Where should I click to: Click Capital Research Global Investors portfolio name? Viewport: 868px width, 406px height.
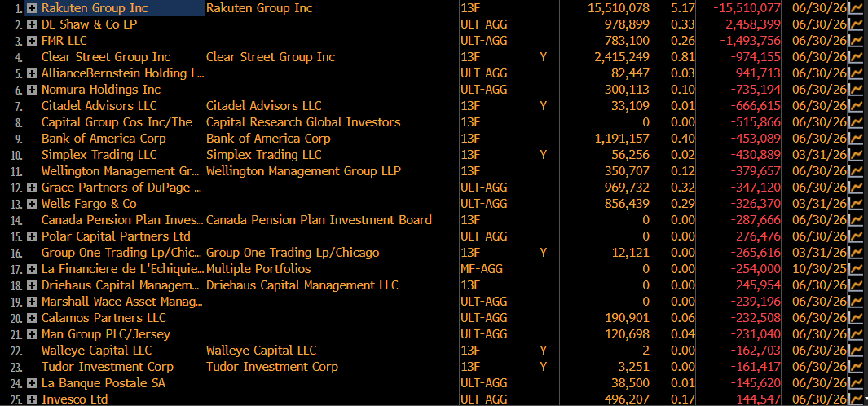pos(303,122)
